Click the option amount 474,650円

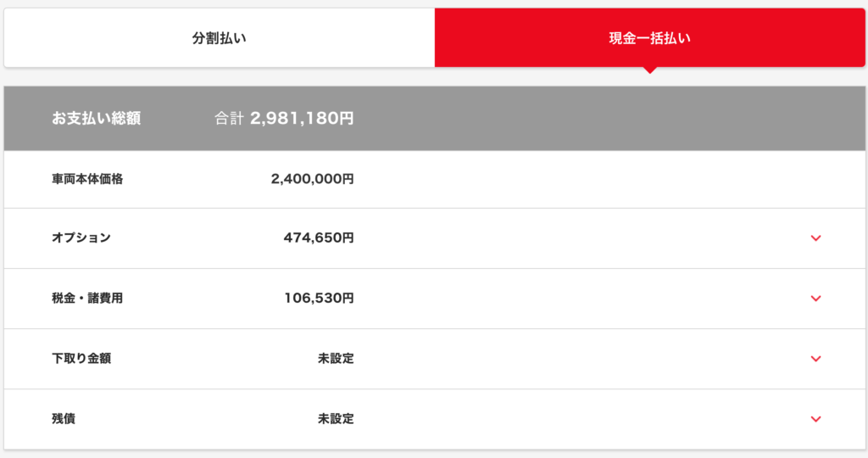319,238
